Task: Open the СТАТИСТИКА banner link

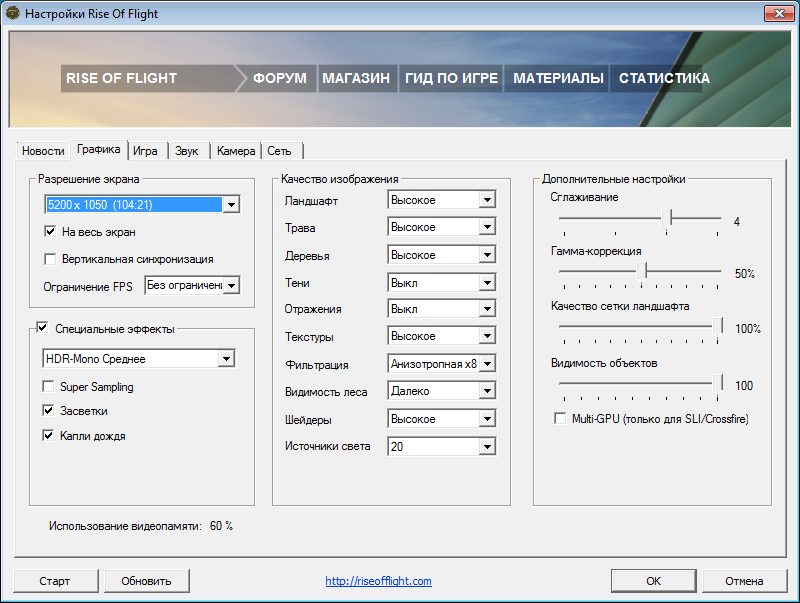Action: click(x=664, y=78)
